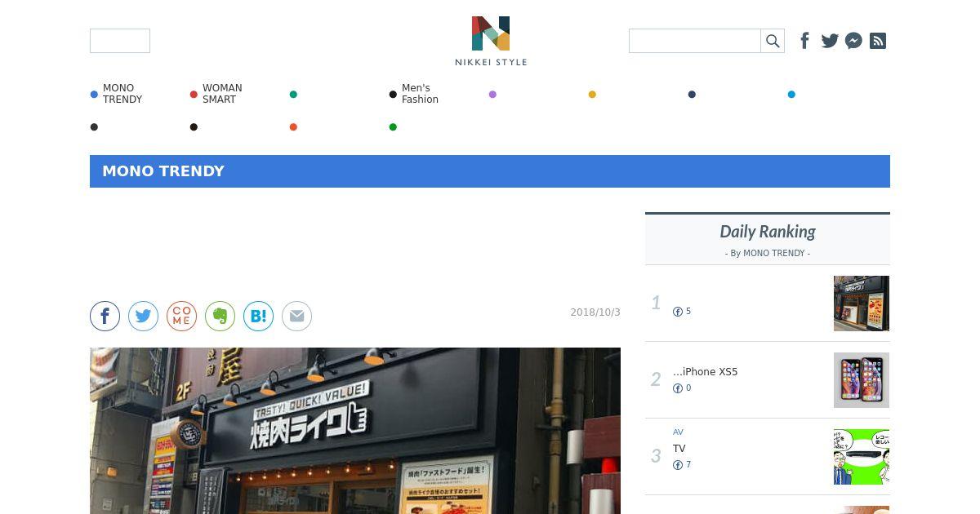Open the rank 3 TV article
The width and height of the screenshot is (980, 514).
click(679, 449)
